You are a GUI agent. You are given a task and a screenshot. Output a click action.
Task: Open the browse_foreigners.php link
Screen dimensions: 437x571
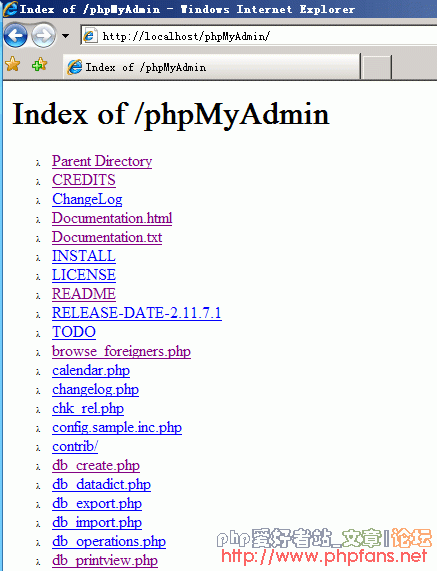121,351
